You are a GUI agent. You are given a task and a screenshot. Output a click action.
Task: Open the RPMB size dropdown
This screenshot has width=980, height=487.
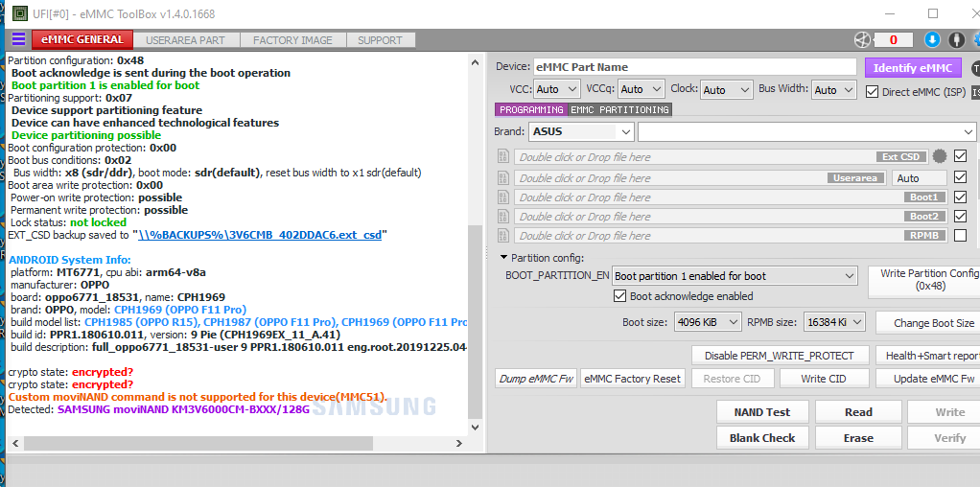[x=834, y=322]
